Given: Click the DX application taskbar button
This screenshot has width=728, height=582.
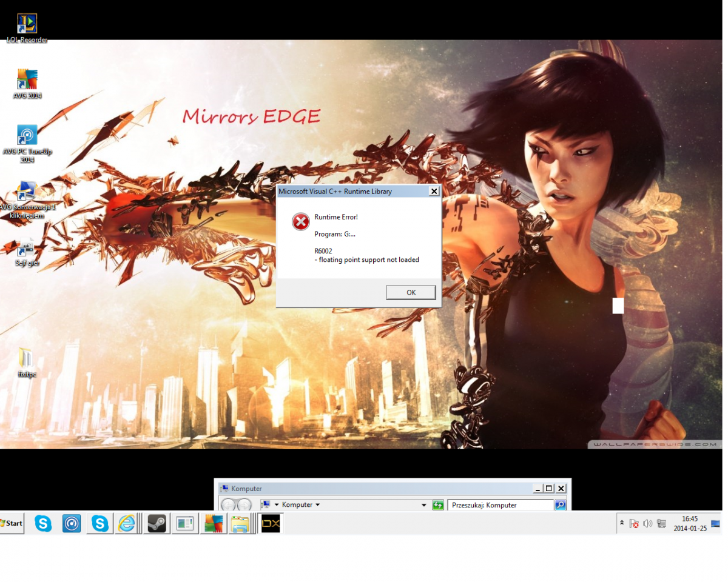Looking at the screenshot, I should pos(271,523).
